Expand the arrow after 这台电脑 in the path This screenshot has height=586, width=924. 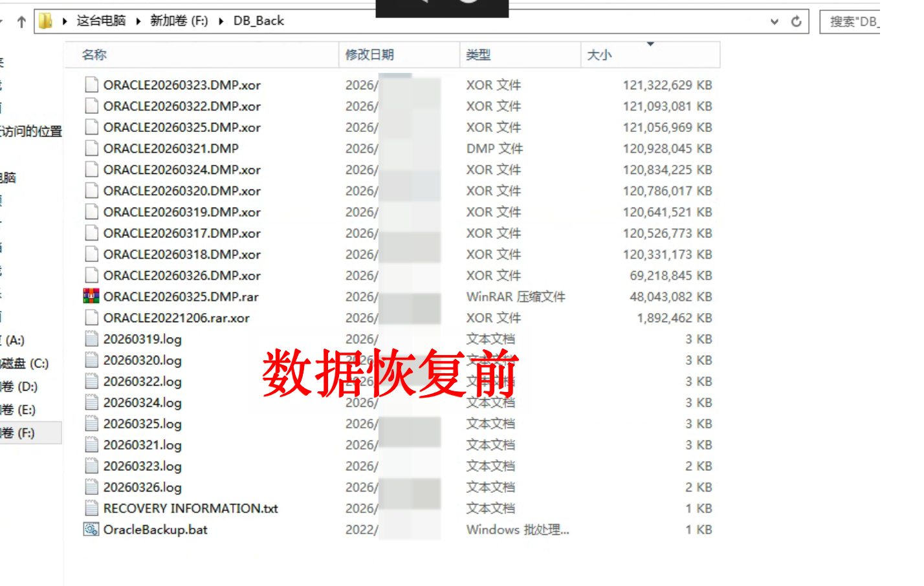click(138, 21)
